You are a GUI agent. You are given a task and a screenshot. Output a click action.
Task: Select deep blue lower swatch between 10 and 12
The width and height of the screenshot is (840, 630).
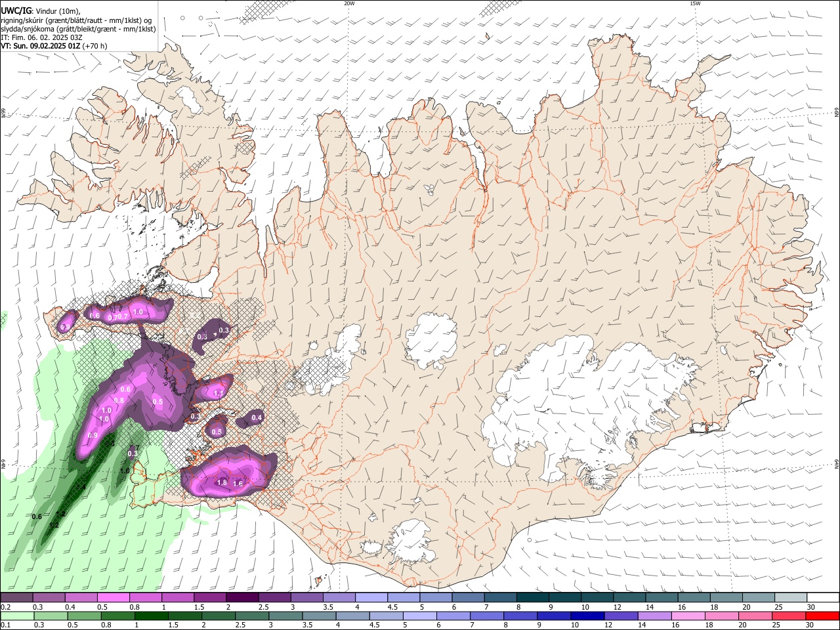tap(587, 616)
